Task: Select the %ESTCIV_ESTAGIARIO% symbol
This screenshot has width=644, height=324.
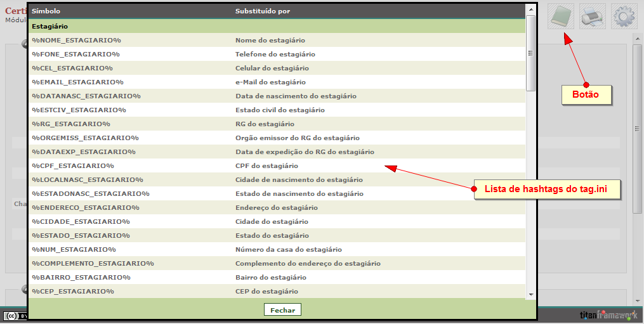Action: click(x=79, y=110)
